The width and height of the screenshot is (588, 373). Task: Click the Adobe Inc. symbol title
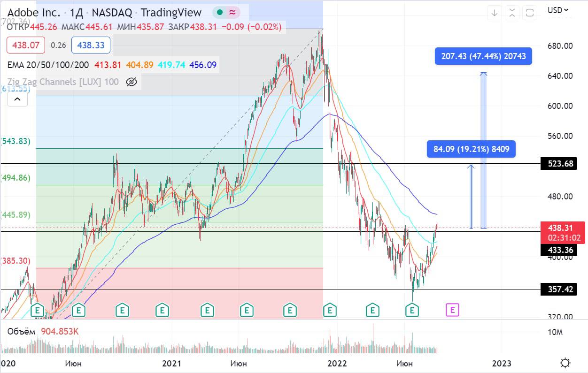point(34,12)
